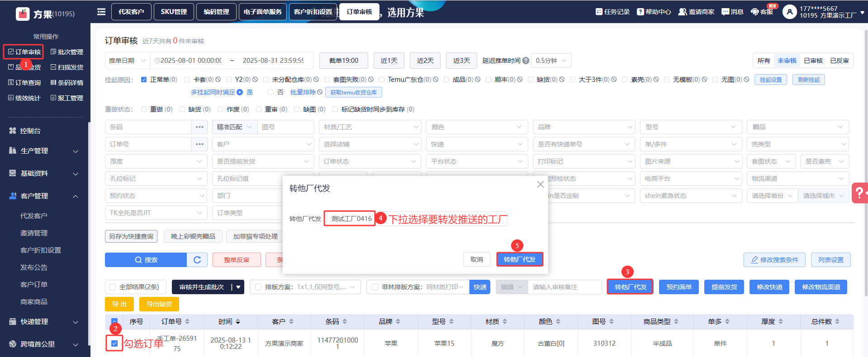
Task: Click the 取消 cancel button
Action: (476, 259)
